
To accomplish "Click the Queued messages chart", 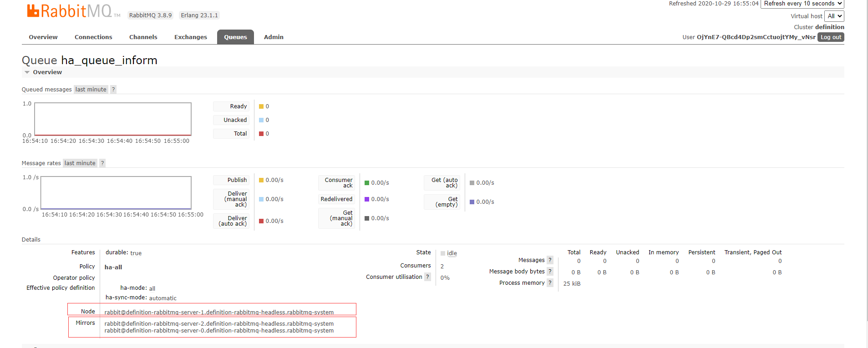I will click(113, 119).
